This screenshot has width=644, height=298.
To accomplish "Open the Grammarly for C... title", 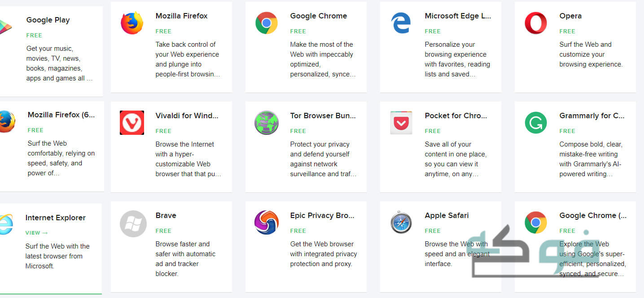I will point(591,116).
